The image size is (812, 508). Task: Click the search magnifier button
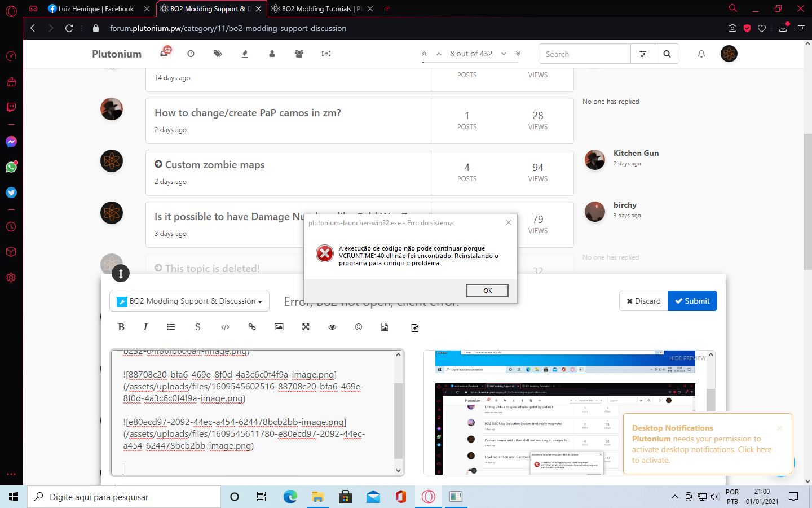pyautogui.click(x=667, y=54)
